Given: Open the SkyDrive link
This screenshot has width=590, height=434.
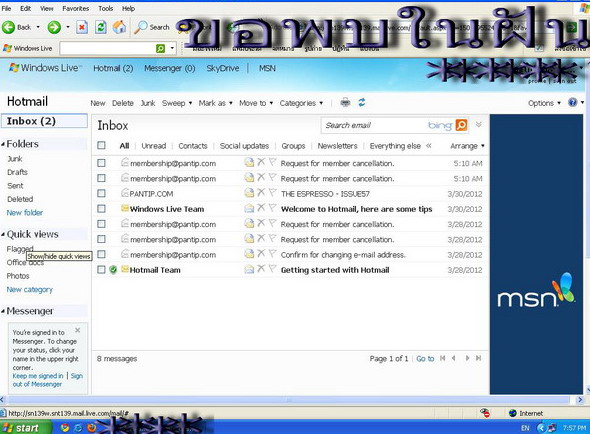Looking at the screenshot, I should 223,68.
